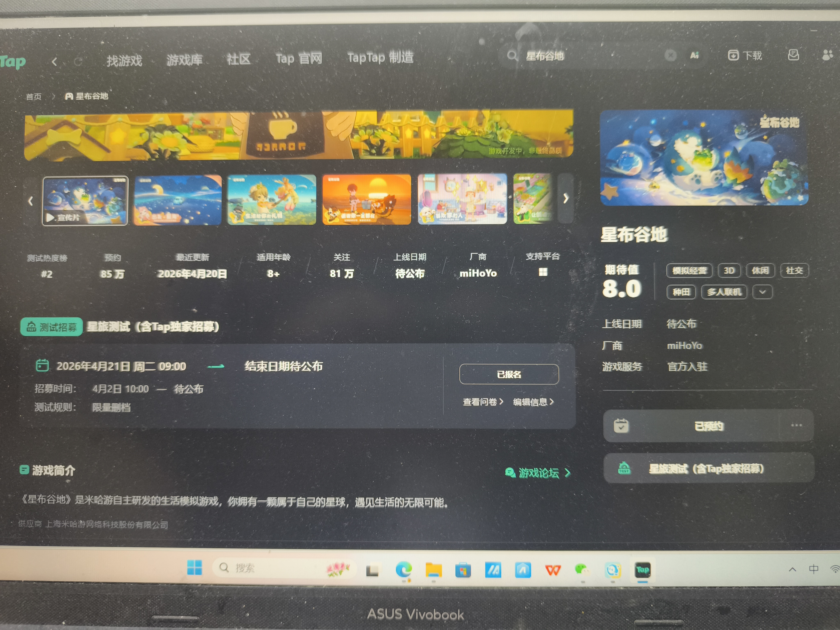Open the messages icon next to 下载
Screen dimensions: 840x630
click(793, 55)
